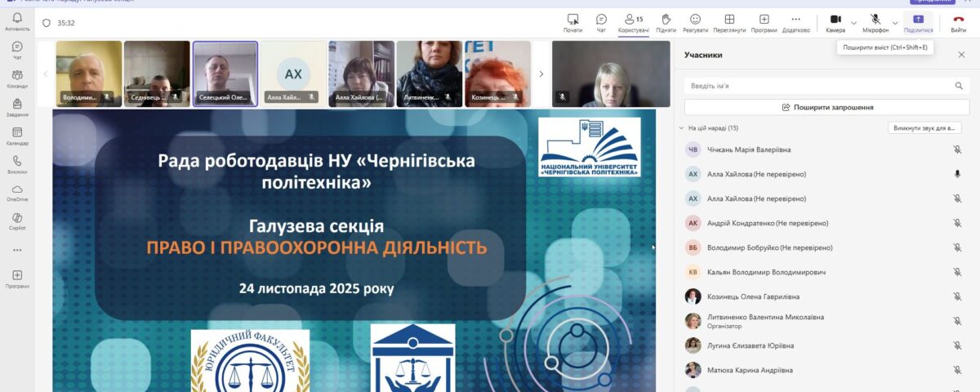Open the Chat icon in meeting toolbar

pyautogui.click(x=601, y=20)
